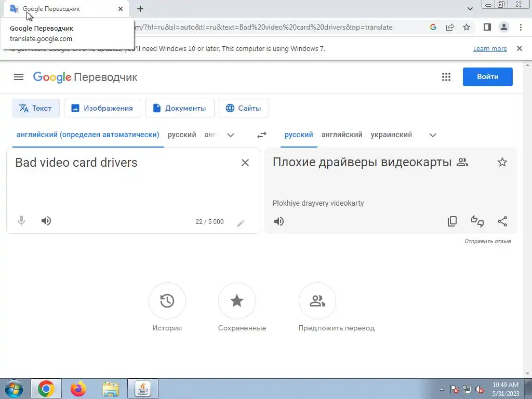View community verified translation badge

462,162
